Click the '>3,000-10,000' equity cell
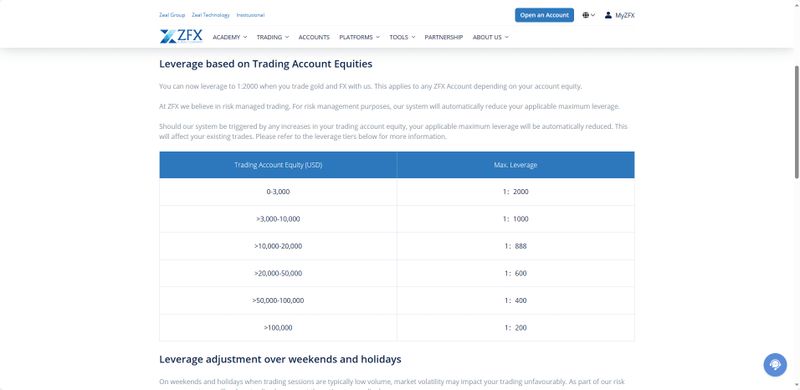Viewport: 800px width, 390px height. (x=278, y=219)
